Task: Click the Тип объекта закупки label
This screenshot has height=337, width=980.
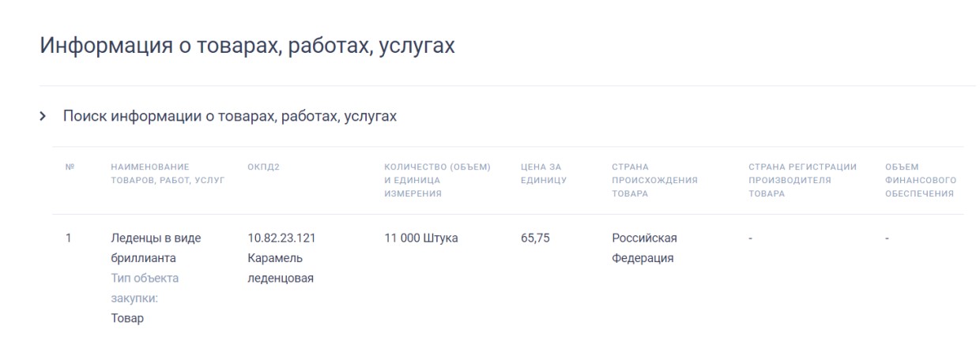Action: click(x=145, y=288)
